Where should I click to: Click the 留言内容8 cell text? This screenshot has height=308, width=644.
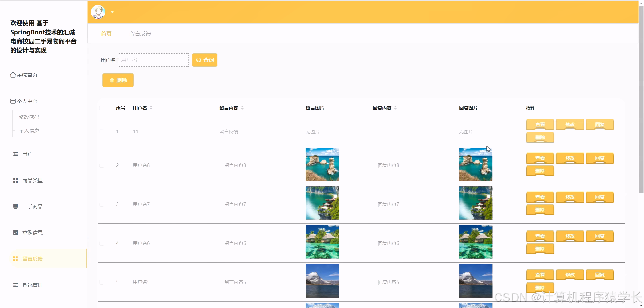click(x=235, y=165)
